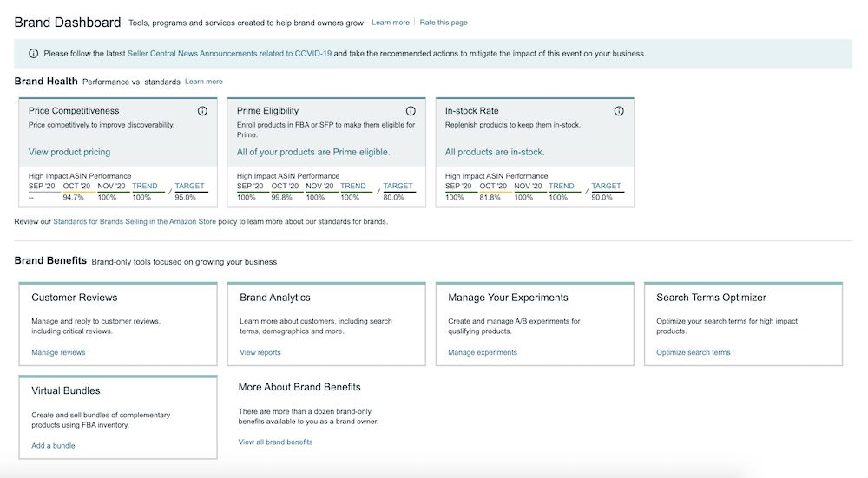Click the info icon in the COVID-19 banner
868x478 pixels.
pos(34,53)
